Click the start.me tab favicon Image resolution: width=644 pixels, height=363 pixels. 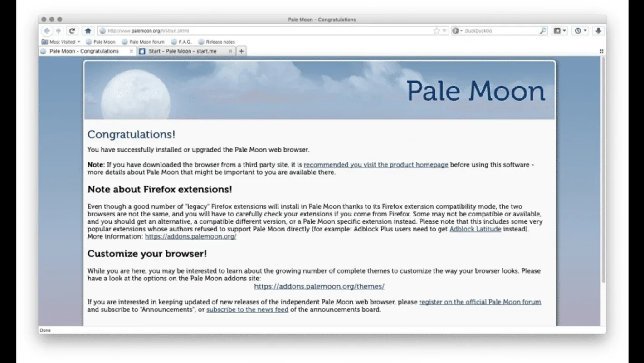(x=142, y=51)
